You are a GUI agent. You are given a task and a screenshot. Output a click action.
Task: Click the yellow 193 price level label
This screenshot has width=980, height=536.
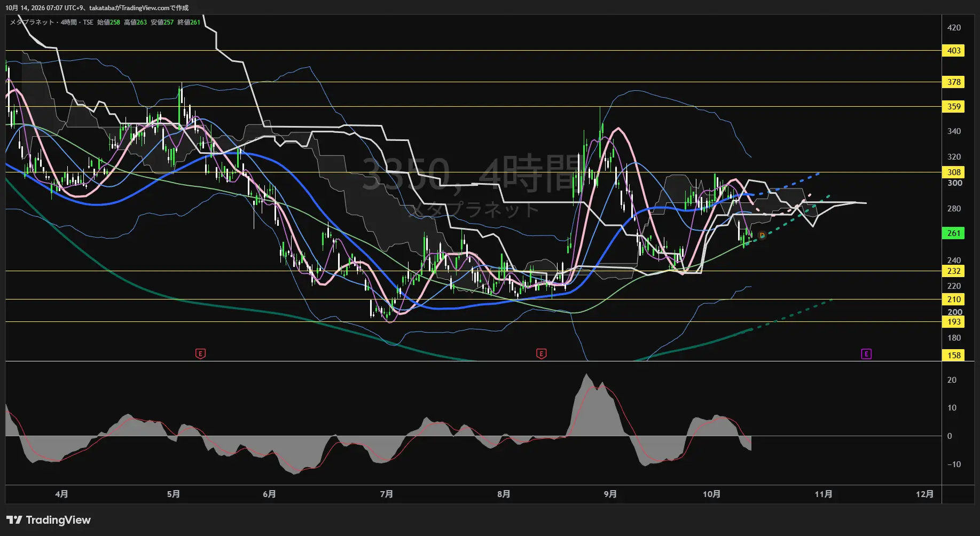pos(954,322)
